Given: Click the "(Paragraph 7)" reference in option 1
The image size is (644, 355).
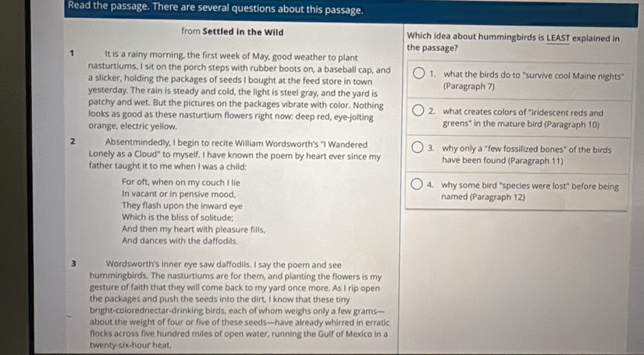Looking at the screenshot, I should (468, 87).
